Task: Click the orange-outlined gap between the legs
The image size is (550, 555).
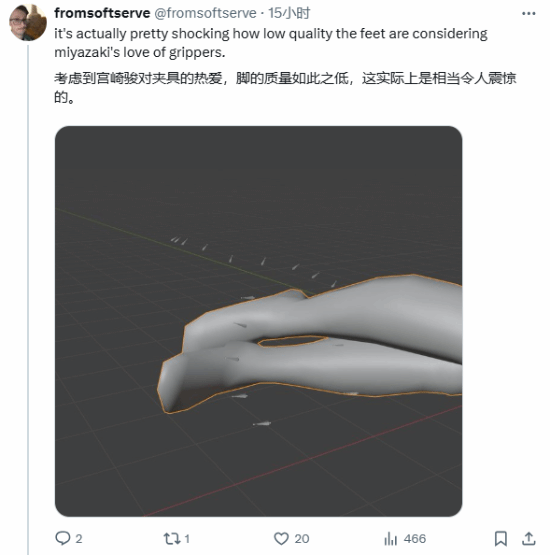Action: (293, 341)
